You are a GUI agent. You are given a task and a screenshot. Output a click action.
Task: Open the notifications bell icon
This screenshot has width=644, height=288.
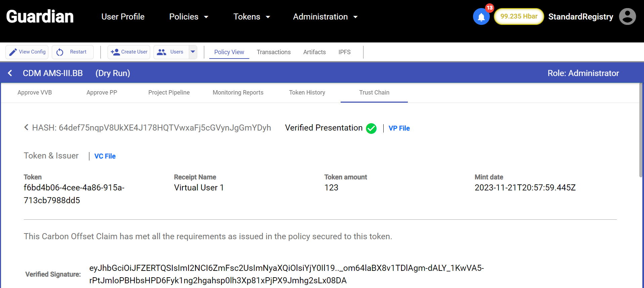click(x=481, y=16)
